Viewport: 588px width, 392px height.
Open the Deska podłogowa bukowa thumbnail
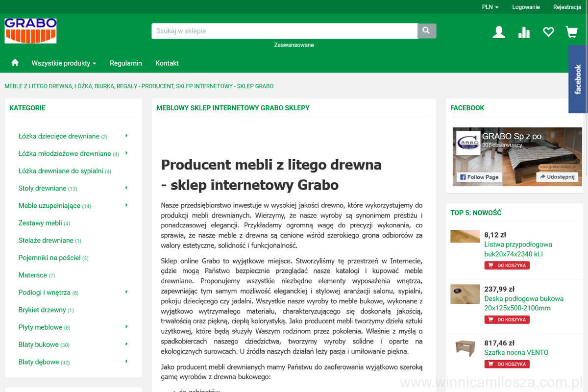click(x=465, y=294)
